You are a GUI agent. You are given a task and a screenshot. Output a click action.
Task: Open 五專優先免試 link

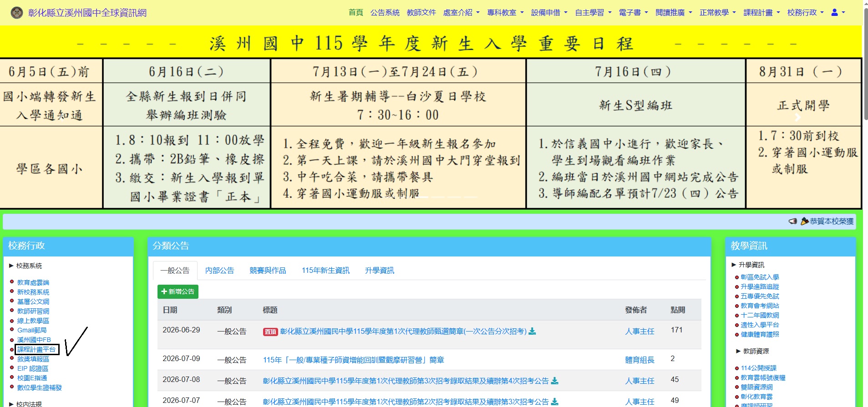(x=760, y=296)
